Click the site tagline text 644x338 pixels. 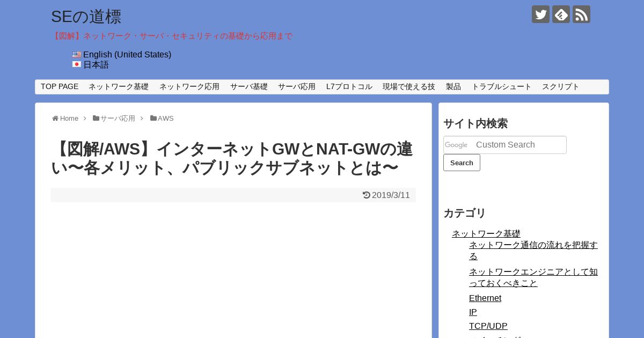pos(172,36)
